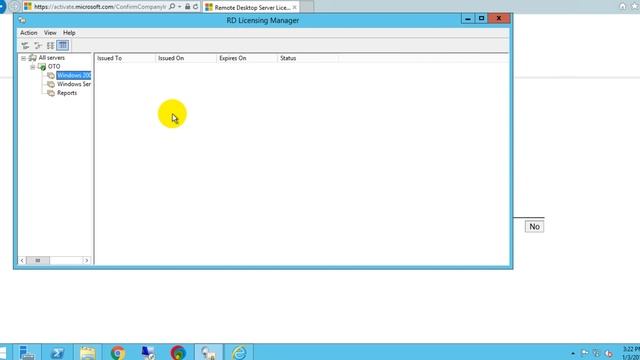Screen dimensions: 640x360
Task: Click the refresh icon in the address bar
Action: tap(196, 7)
